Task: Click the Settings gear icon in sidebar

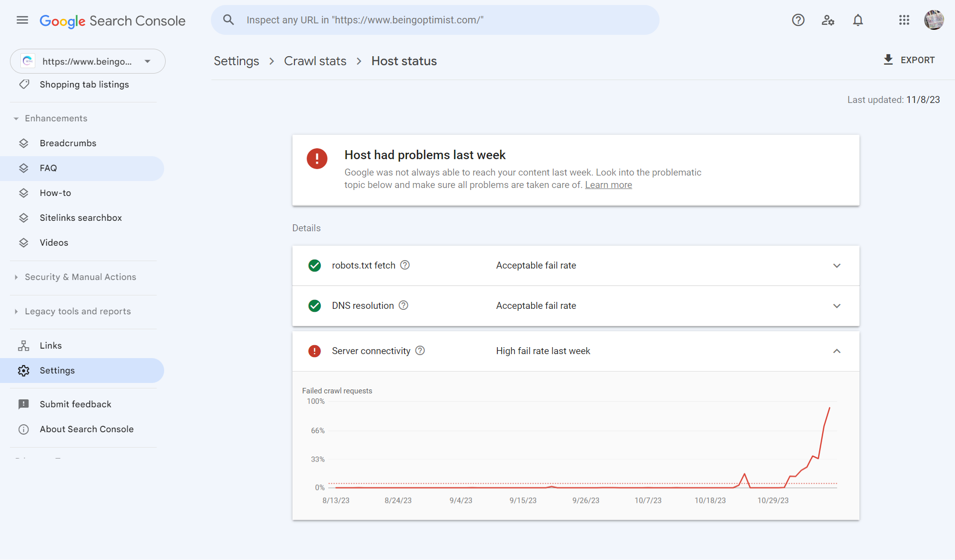Action: click(x=24, y=371)
